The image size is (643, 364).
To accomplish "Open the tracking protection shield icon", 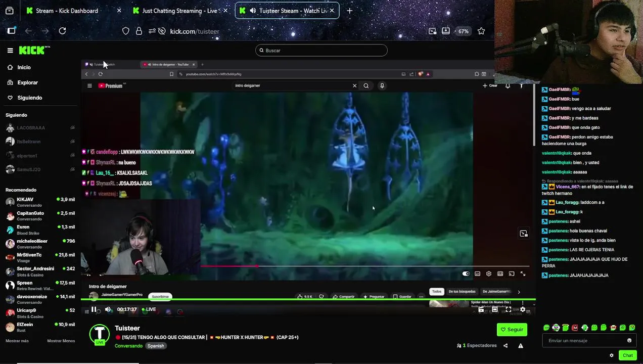I will [126, 31].
